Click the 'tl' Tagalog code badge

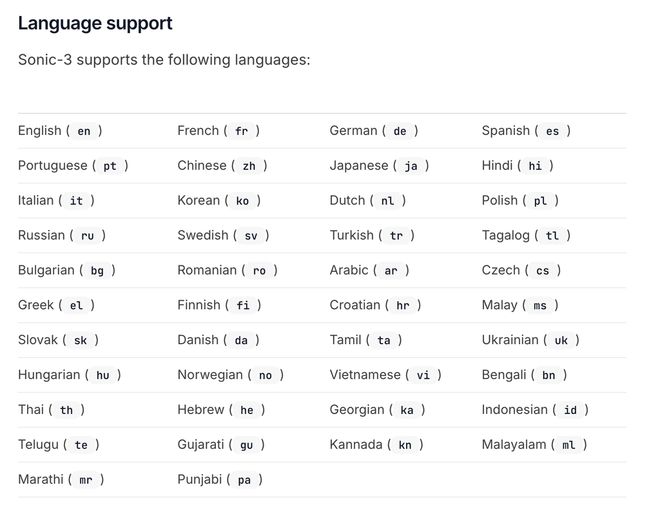[x=552, y=236]
